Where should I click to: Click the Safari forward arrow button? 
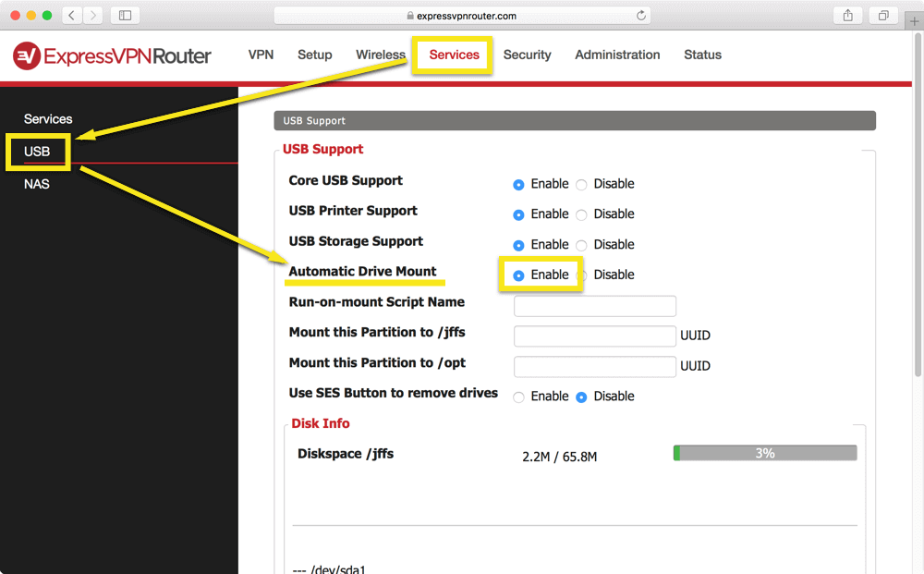(92, 16)
